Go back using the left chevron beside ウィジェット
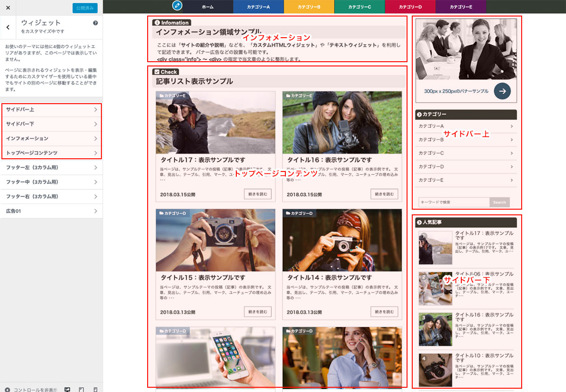This screenshot has height=392, width=566. pyautogui.click(x=8, y=27)
